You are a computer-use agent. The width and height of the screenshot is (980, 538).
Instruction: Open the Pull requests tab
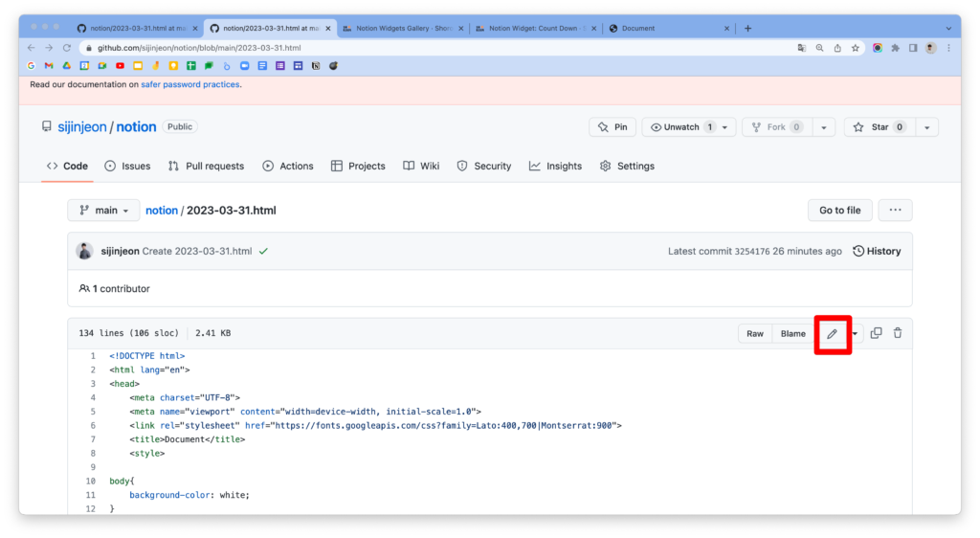(x=206, y=167)
